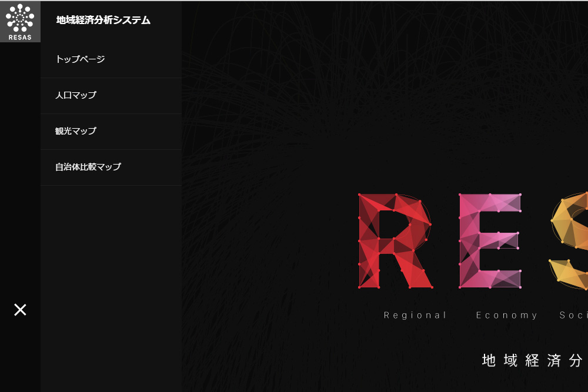The height and width of the screenshot is (392, 588).
Task: Select 観光マップ menu item
Action: (x=111, y=132)
